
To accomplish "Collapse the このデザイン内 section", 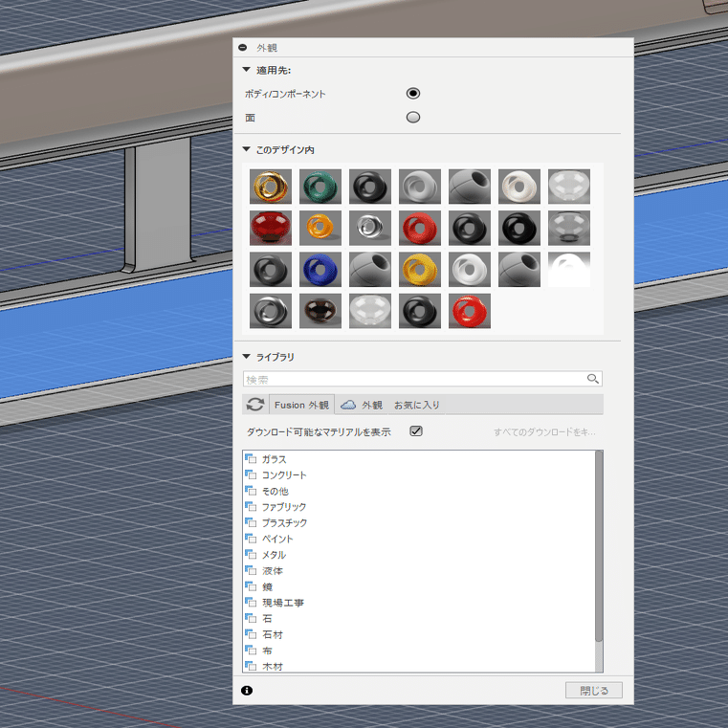I will click(247, 149).
